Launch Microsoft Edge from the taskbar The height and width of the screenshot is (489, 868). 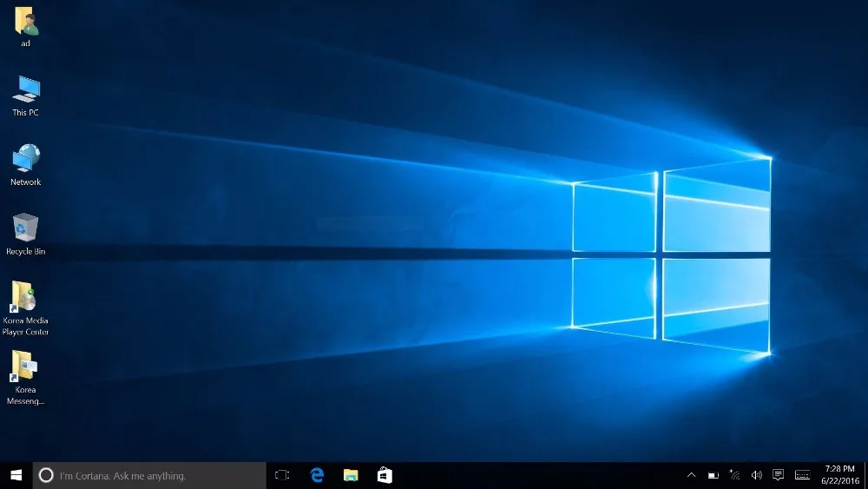coord(317,475)
